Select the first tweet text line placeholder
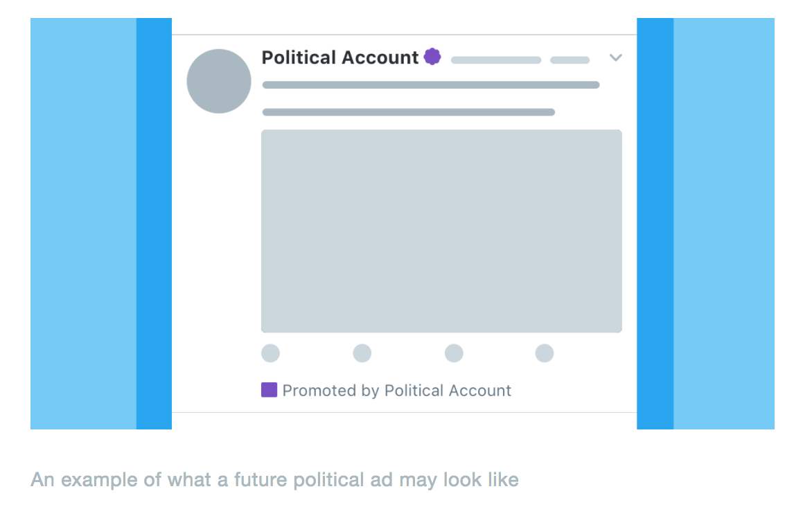This screenshot has height=525, width=812. (430, 85)
